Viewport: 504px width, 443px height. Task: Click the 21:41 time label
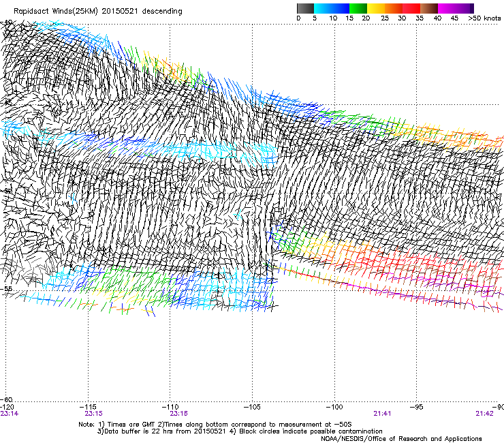pos(382,414)
